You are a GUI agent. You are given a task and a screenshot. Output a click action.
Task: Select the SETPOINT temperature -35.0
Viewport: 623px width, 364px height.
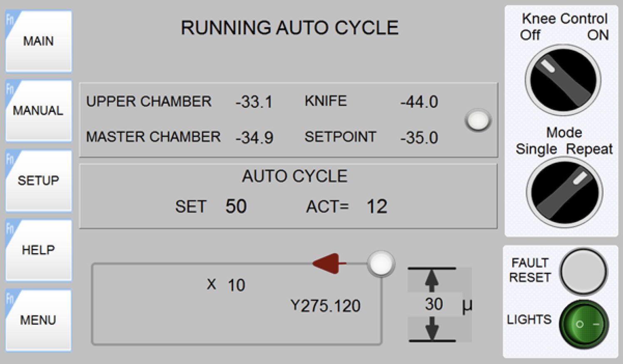pyautogui.click(x=419, y=138)
